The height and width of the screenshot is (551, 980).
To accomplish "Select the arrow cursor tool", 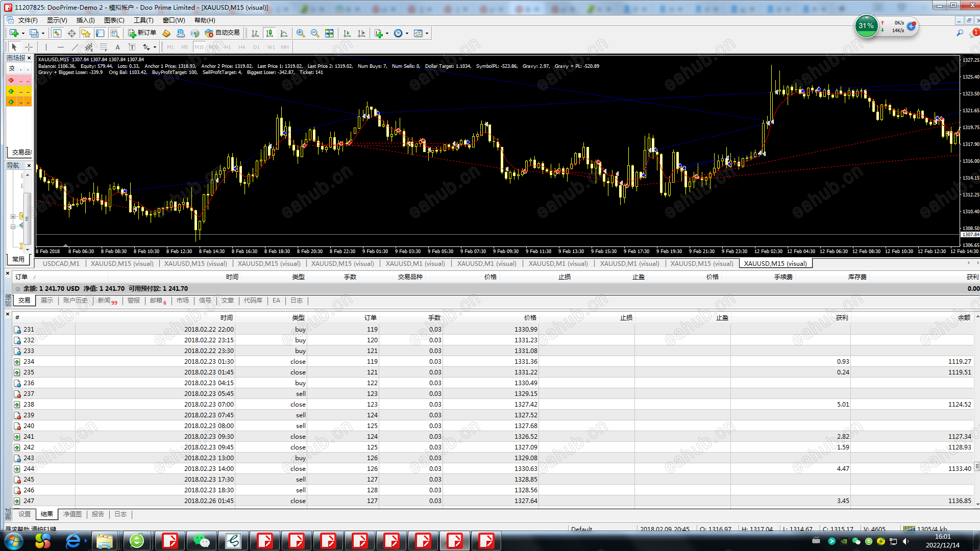I will click(x=14, y=47).
